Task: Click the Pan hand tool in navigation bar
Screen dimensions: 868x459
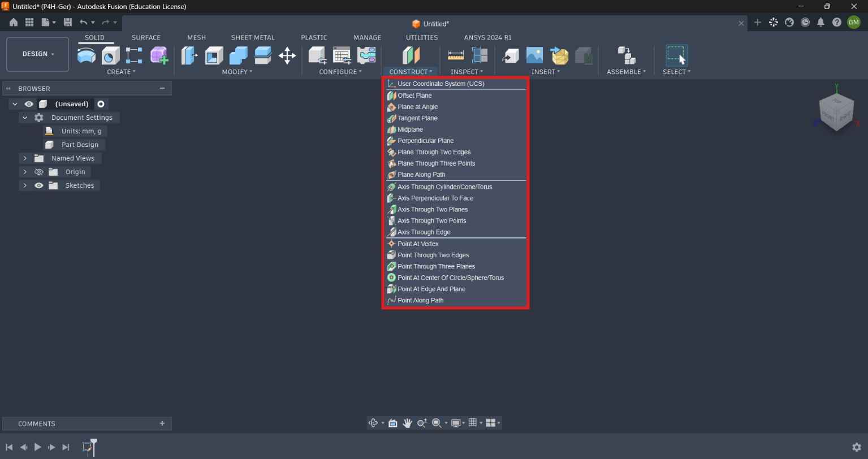Action: click(407, 423)
